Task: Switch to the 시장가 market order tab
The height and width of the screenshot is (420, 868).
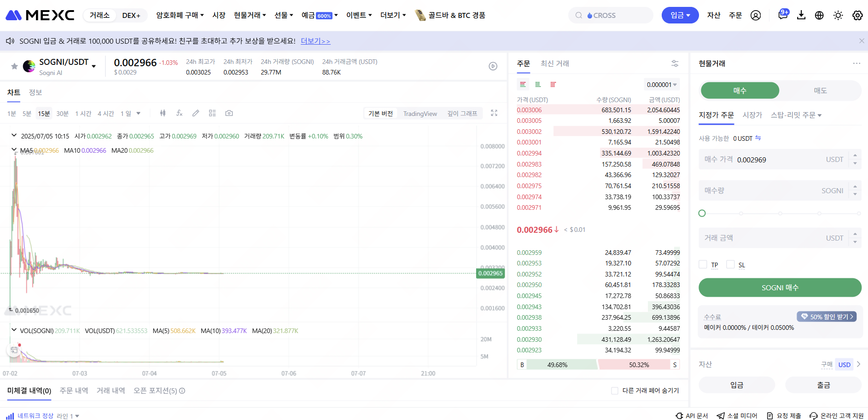Action: click(752, 115)
